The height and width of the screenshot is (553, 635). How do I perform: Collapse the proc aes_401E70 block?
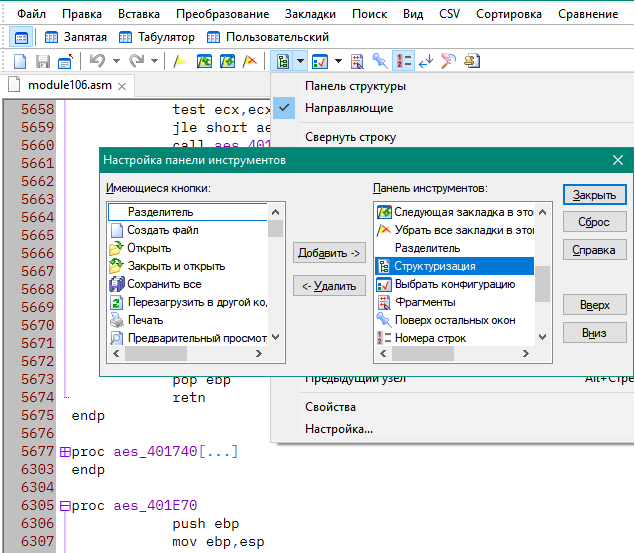(65, 506)
